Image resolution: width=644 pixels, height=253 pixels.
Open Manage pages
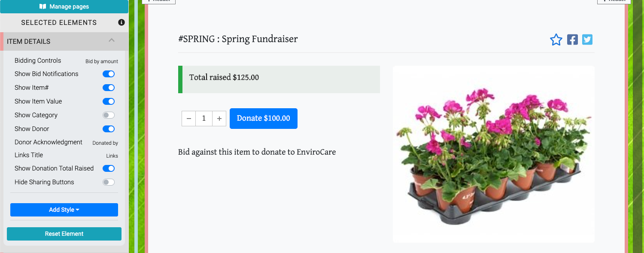click(64, 6)
